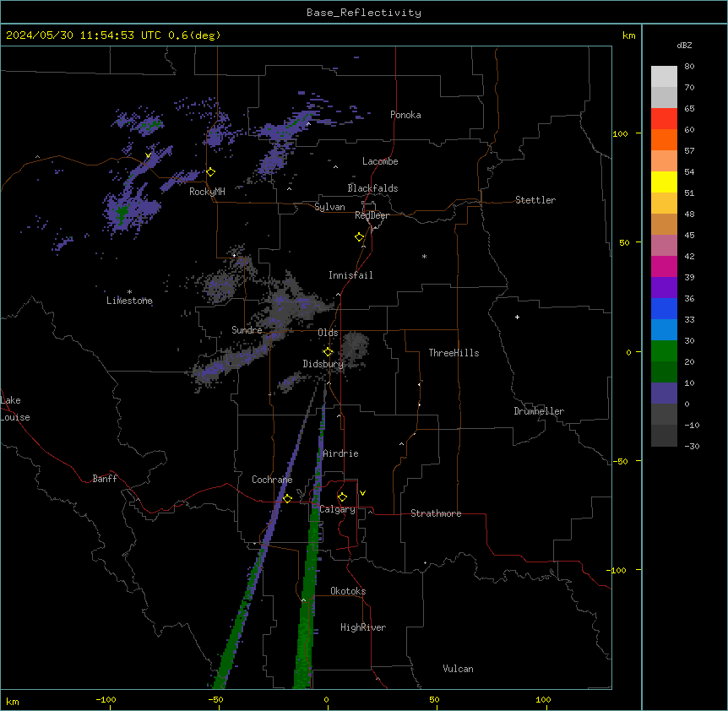Screen dimensions: 728x711
Task: Click the Banff label
Action: [x=105, y=479]
